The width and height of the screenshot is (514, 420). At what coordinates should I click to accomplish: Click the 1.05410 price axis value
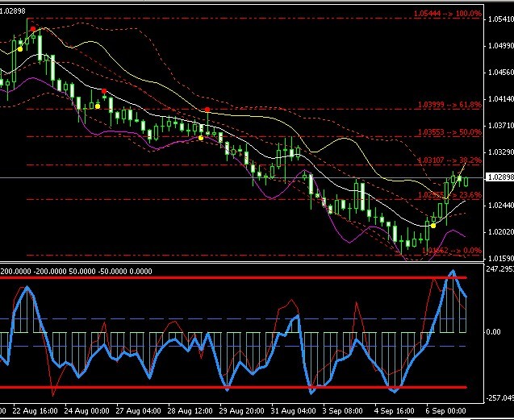[500, 19]
